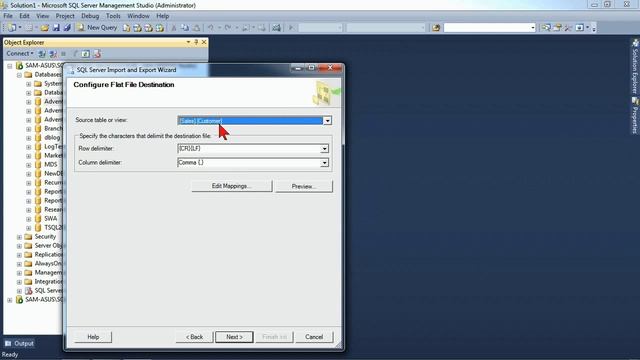This screenshot has width=640, height=360.
Task: Collapse the Databases folder node
Action: click(x=19, y=75)
